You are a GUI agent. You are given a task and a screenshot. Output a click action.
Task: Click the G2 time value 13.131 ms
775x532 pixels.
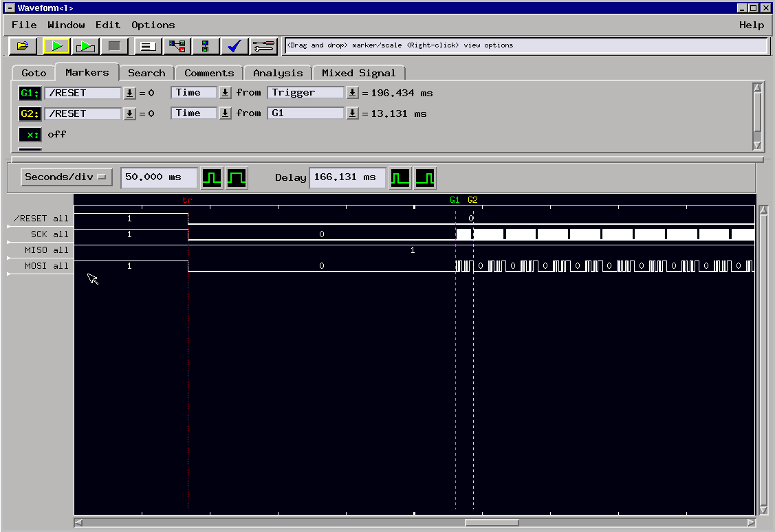(399, 113)
